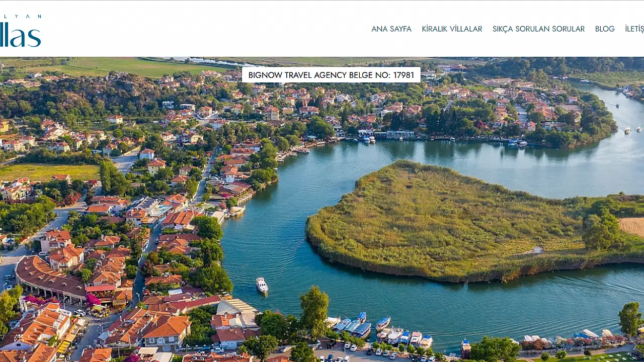Click the curved red-roofed arcade building
Viewport: 644px width, 362px height.
(x=49, y=280)
